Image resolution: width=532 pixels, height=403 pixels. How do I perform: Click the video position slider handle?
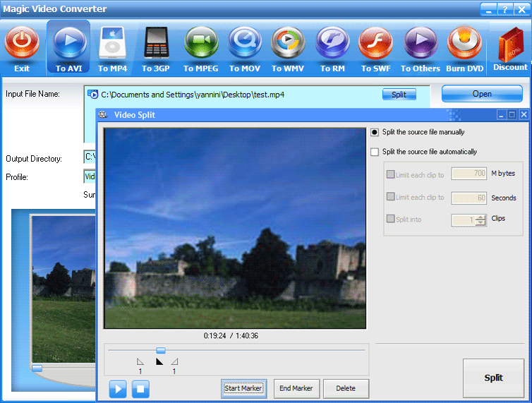point(161,350)
